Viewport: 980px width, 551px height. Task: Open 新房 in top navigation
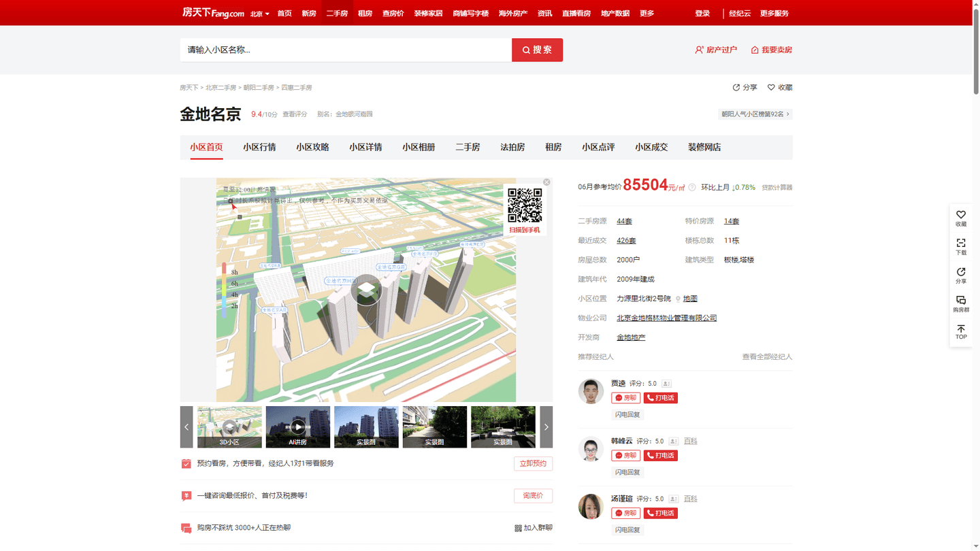pyautogui.click(x=309, y=14)
